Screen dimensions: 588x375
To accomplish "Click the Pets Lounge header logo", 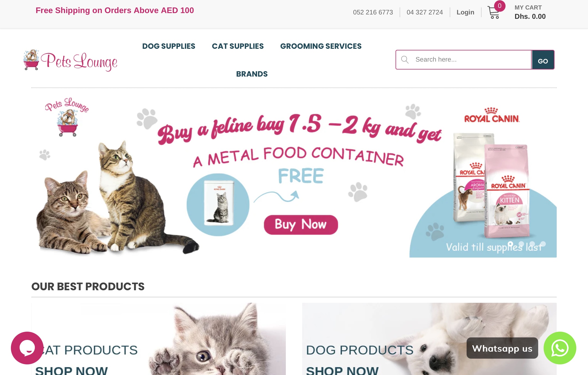I will 71,61.
